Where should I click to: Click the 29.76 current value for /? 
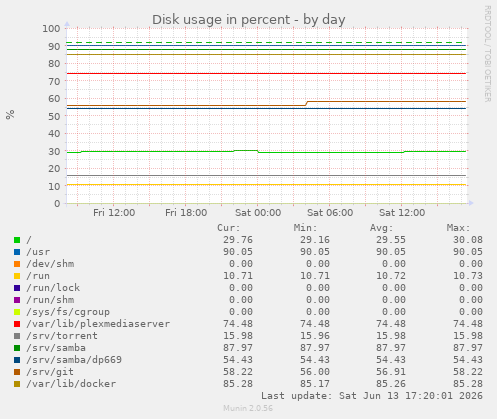click(x=238, y=240)
